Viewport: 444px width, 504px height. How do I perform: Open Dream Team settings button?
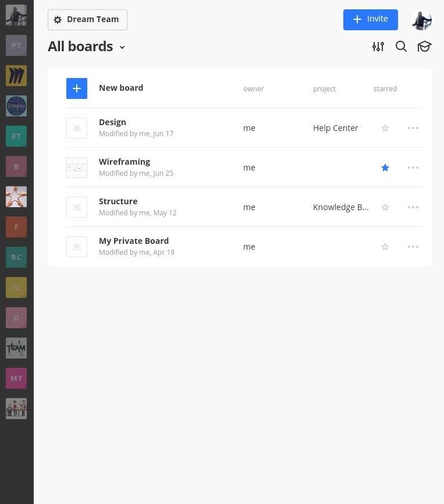(87, 20)
